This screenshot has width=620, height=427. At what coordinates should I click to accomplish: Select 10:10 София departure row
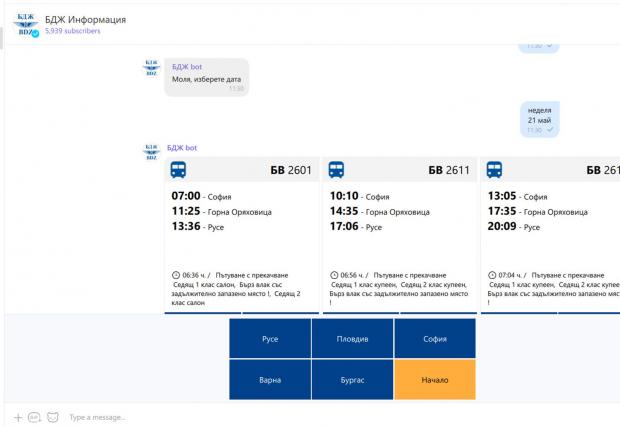tap(360, 196)
